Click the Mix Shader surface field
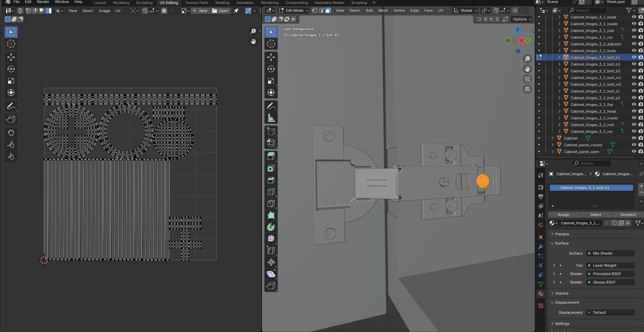This screenshot has height=332, width=644. (x=610, y=253)
